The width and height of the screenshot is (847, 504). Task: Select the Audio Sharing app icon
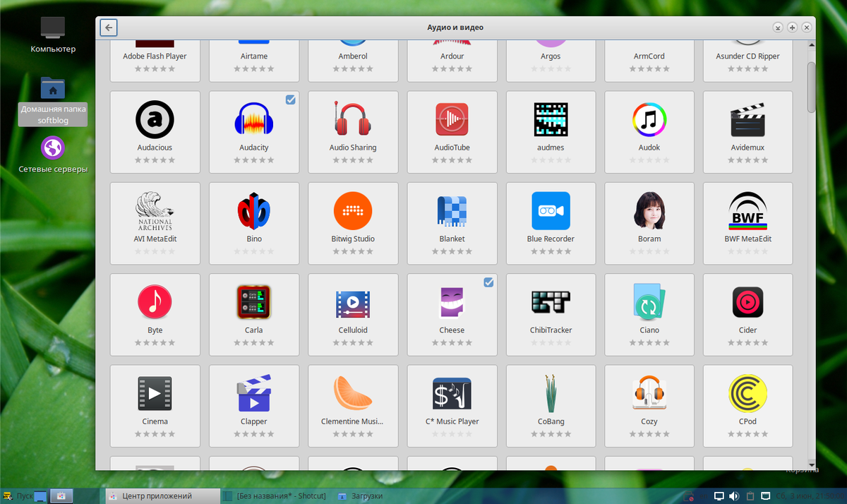click(353, 119)
